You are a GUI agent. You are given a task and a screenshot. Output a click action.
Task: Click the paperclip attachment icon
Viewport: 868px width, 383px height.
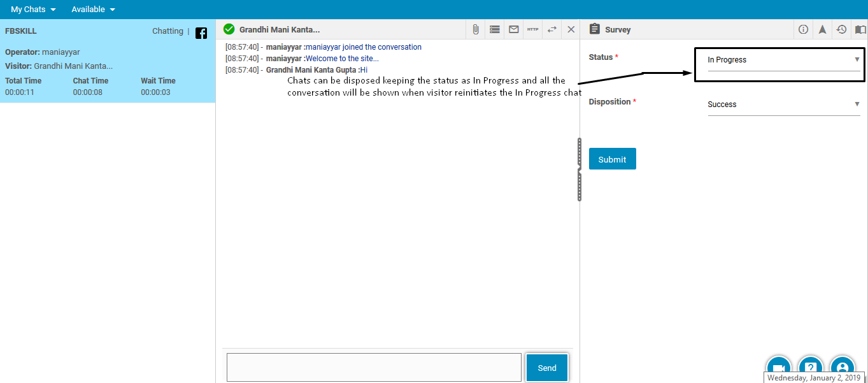pyautogui.click(x=475, y=29)
